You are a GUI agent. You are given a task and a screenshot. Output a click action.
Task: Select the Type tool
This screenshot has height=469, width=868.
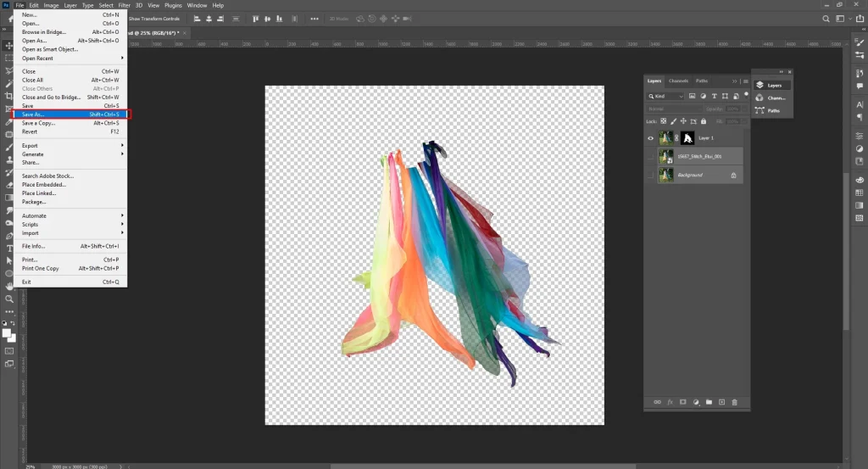[x=9, y=248]
